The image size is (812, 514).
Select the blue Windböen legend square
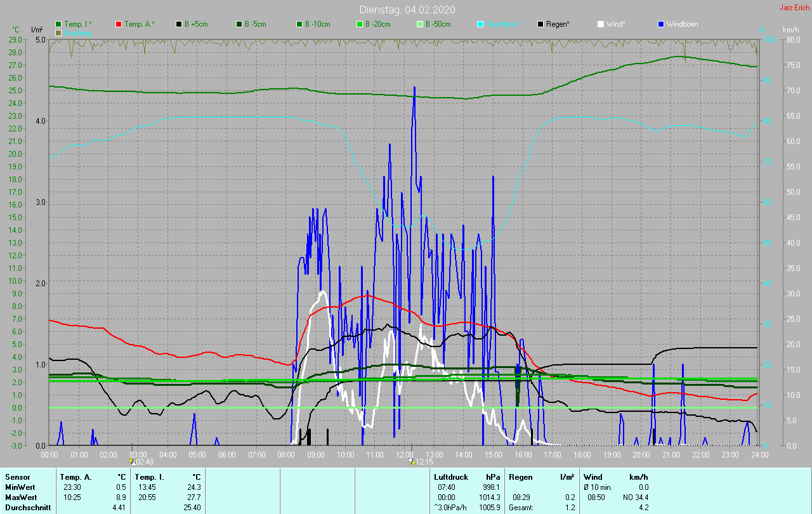(661, 24)
